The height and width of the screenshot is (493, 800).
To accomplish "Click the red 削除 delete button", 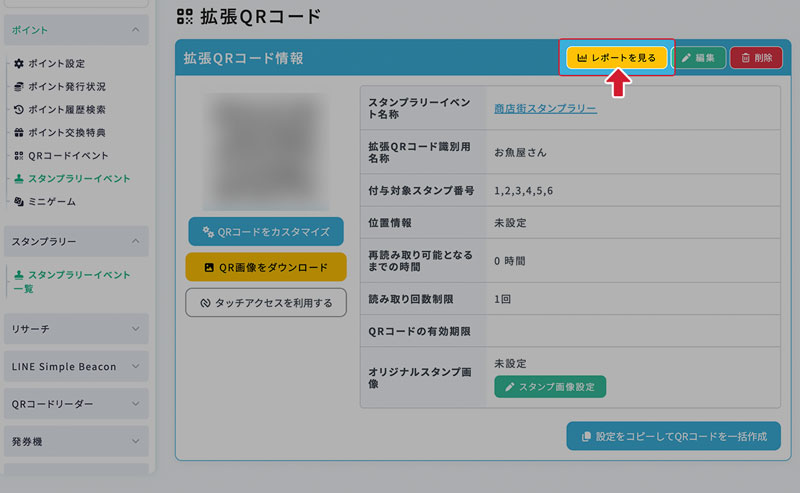I will (x=756, y=58).
